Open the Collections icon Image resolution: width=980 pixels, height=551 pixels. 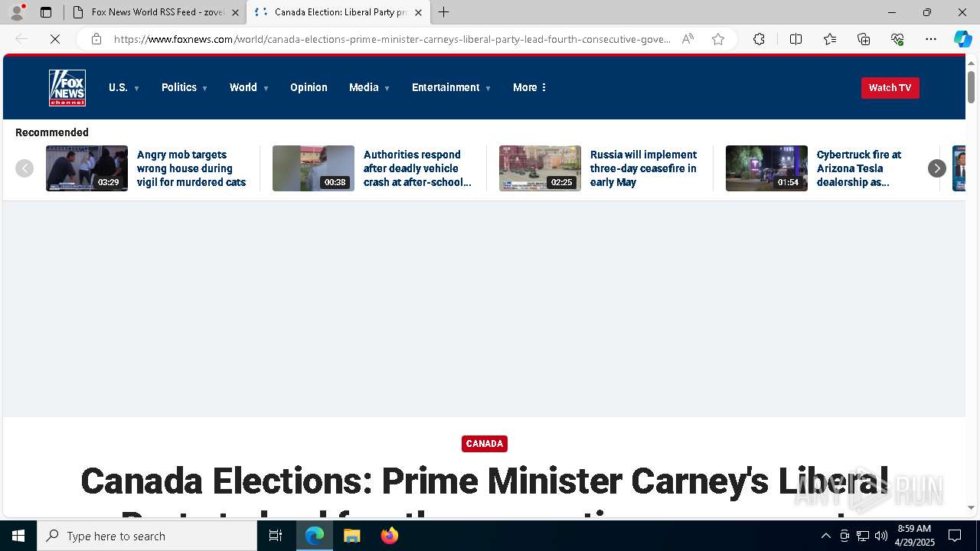click(864, 39)
